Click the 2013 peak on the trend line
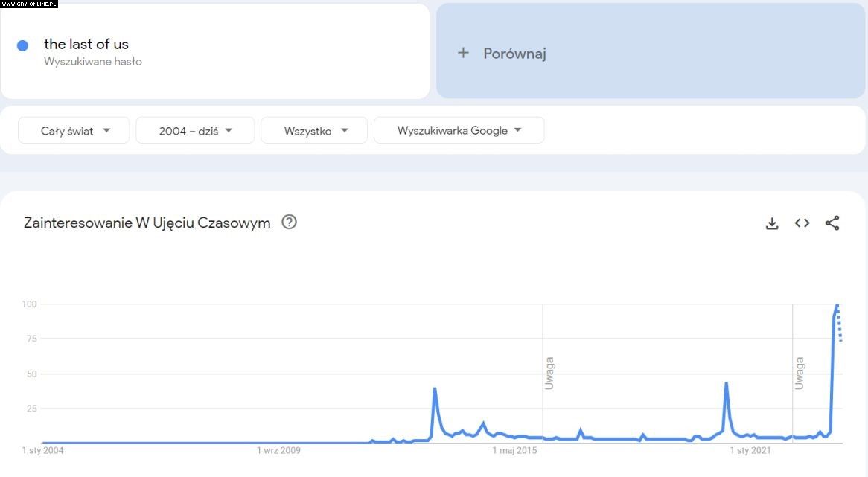Screen dimensions: 868x477 pyautogui.click(x=435, y=389)
